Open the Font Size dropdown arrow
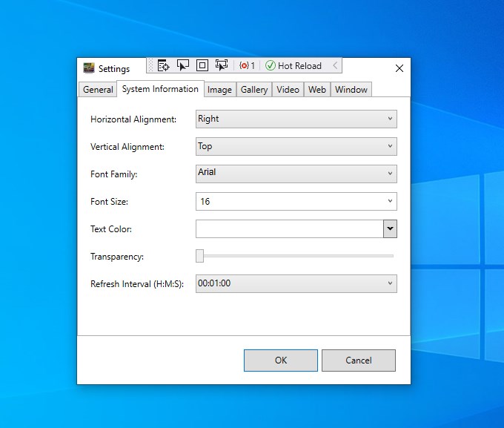Screen dimensions: 504x428 pos(390,201)
